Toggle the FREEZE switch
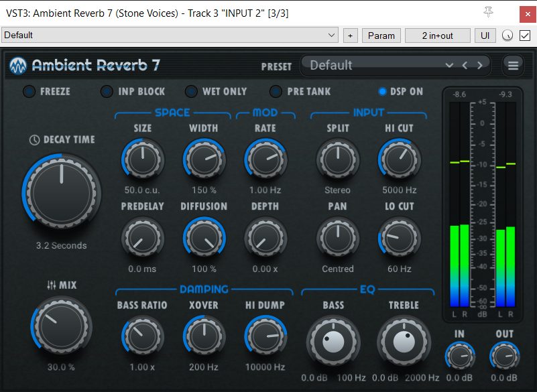Screen dimensions: 537x392 point(29,91)
